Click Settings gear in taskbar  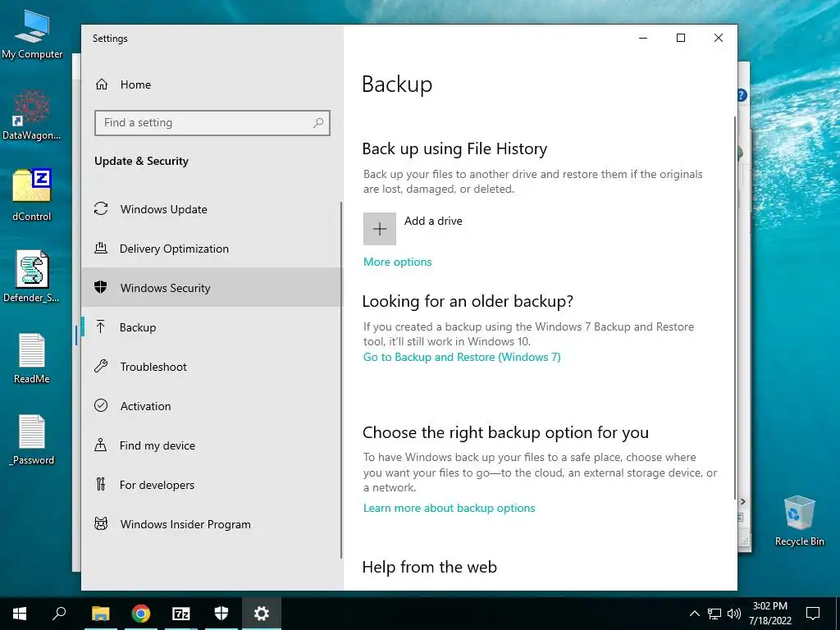[x=262, y=614]
